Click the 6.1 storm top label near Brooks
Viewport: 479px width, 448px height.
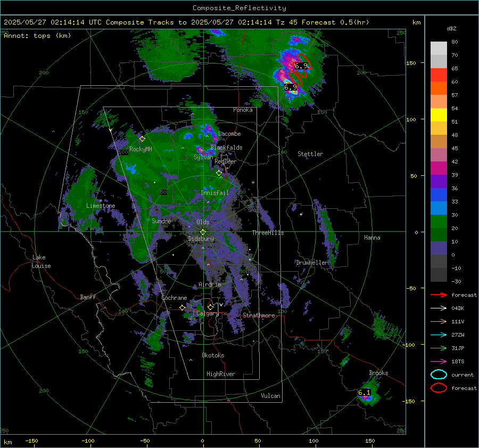(364, 392)
